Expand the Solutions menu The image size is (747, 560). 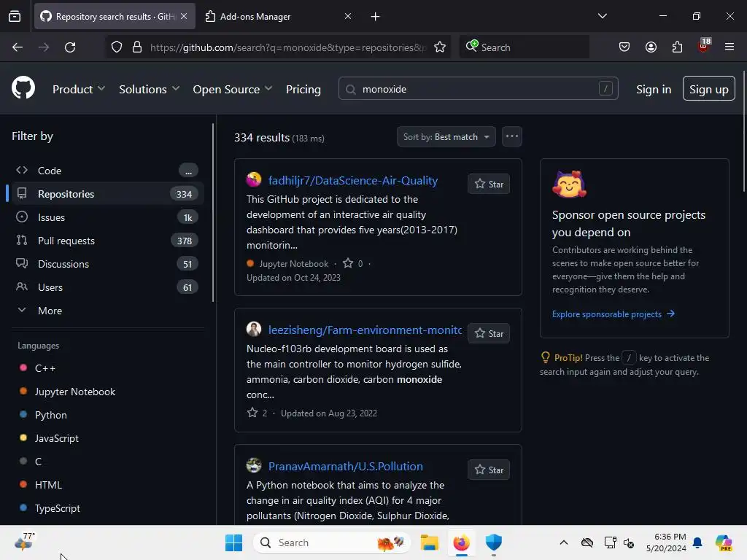coord(149,89)
